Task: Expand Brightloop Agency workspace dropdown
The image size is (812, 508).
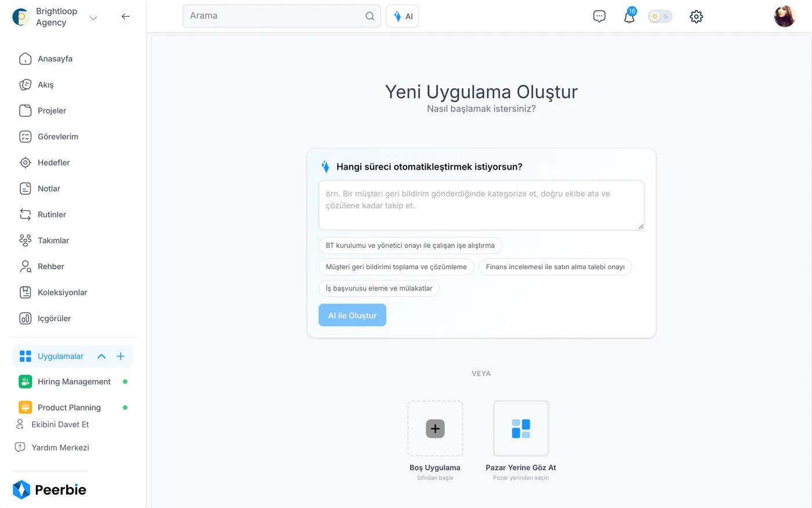Action: click(x=93, y=19)
